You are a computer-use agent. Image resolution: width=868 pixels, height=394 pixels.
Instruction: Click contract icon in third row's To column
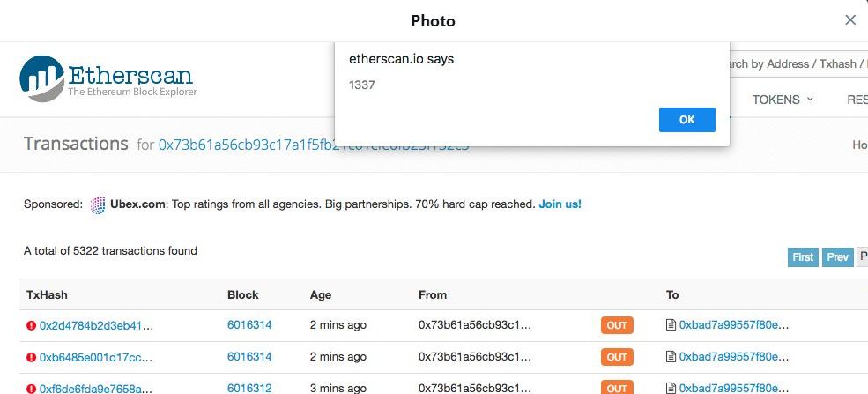click(671, 388)
